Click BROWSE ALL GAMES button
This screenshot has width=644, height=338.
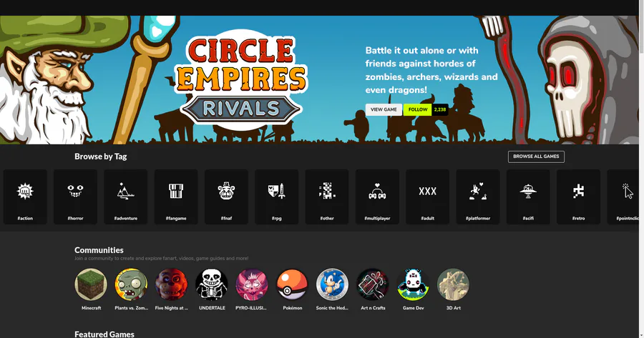536,156
